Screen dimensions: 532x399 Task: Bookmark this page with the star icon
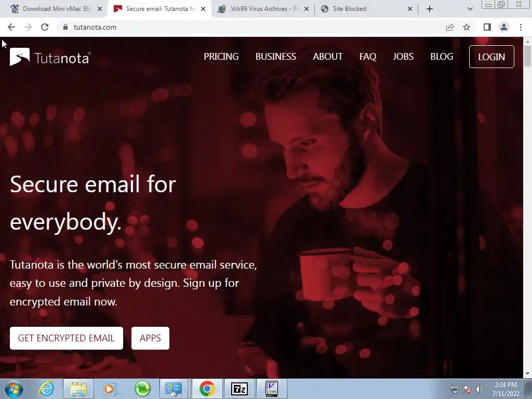click(467, 27)
